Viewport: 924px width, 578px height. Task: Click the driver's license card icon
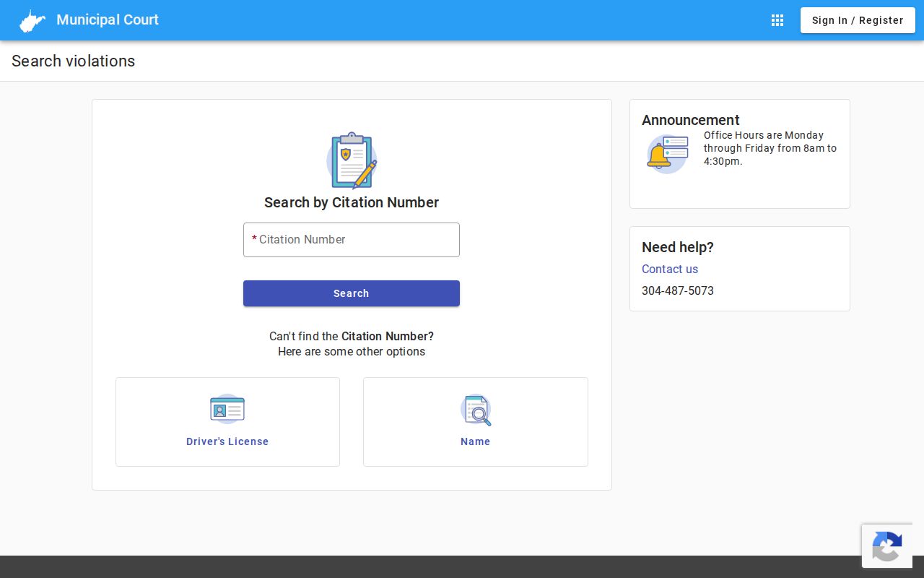pyautogui.click(x=227, y=410)
